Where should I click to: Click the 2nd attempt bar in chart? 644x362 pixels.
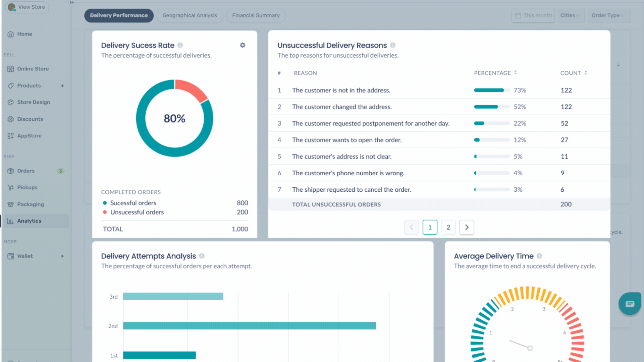click(249, 326)
